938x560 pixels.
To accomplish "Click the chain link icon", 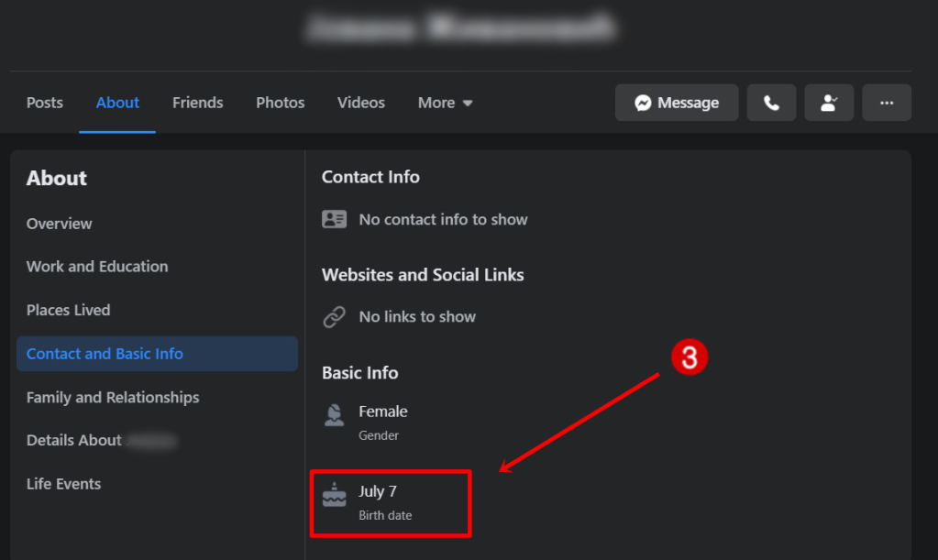I will point(334,317).
